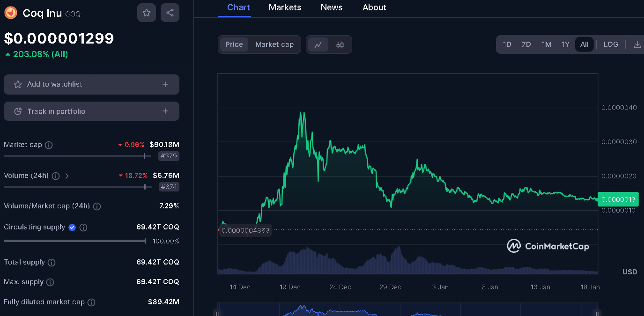The width and height of the screenshot is (644, 316).
Task: Click the Total supply info icon
Action: click(52, 263)
